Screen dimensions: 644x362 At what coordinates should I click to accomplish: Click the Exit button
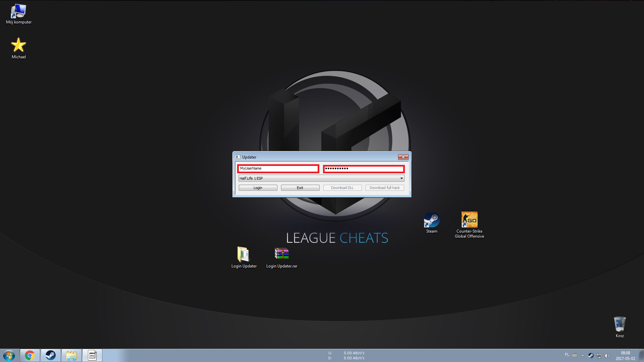pos(300,187)
